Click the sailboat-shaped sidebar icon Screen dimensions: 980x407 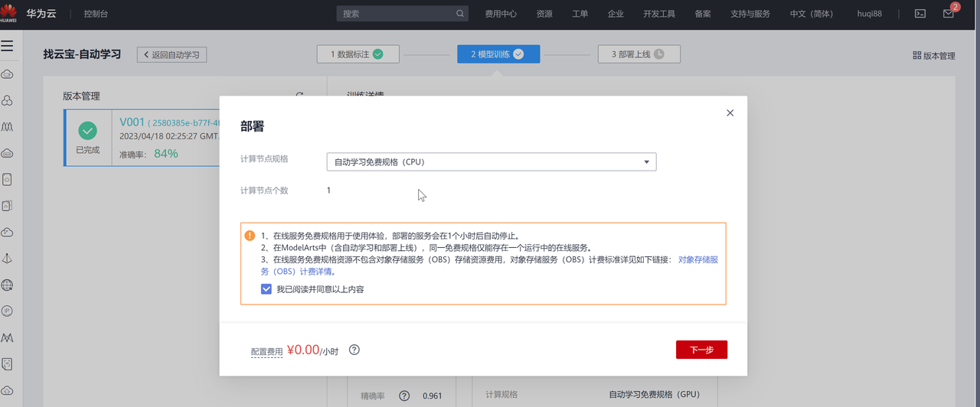pyautogui.click(x=7, y=259)
